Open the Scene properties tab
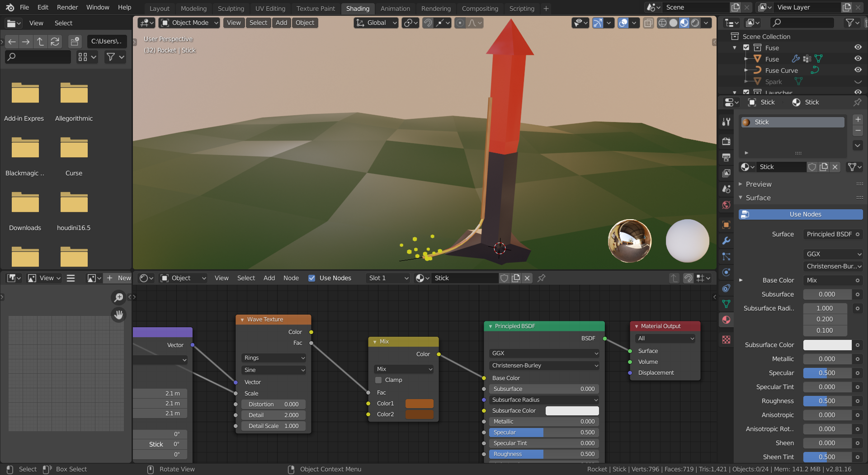Image resolution: width=868 pixels, height=475 pixels. coord(726,189)
